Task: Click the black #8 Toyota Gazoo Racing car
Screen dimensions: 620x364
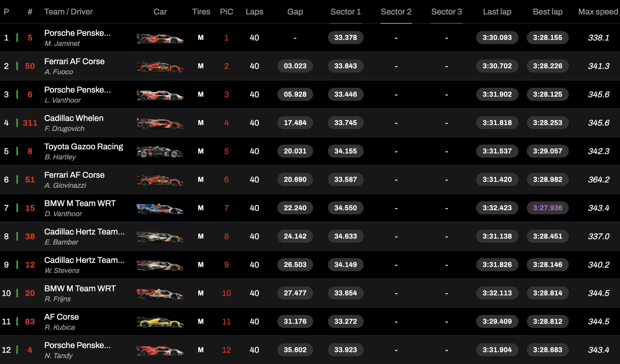Action: point(160,152)
